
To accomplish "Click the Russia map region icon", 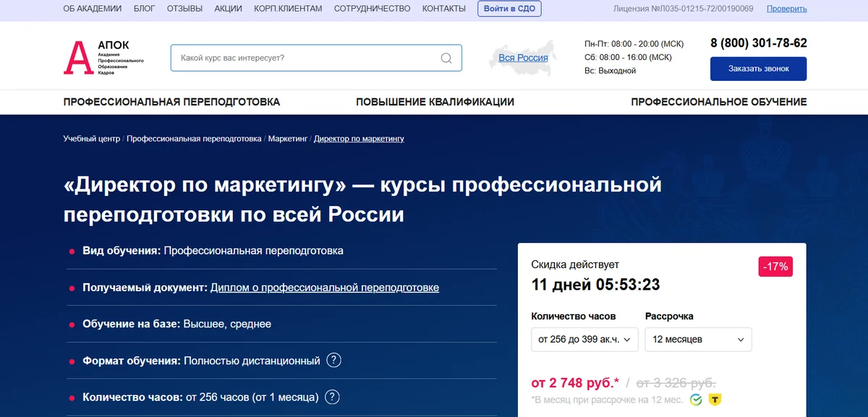I will pos(524,56).
